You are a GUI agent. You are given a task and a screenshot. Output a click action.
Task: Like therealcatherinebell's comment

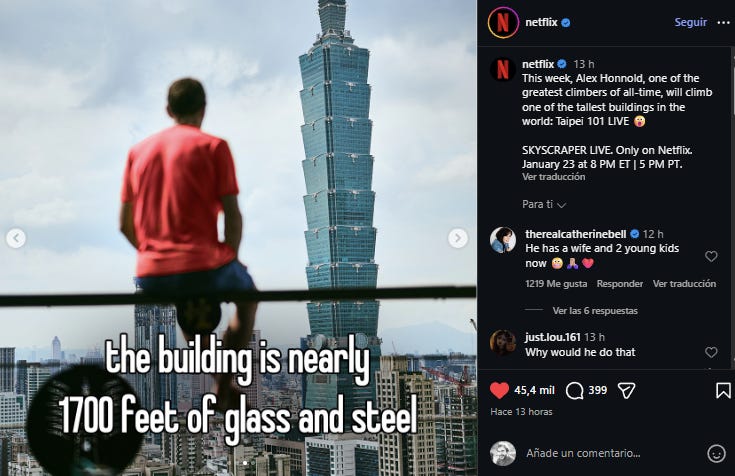[711, 256]
